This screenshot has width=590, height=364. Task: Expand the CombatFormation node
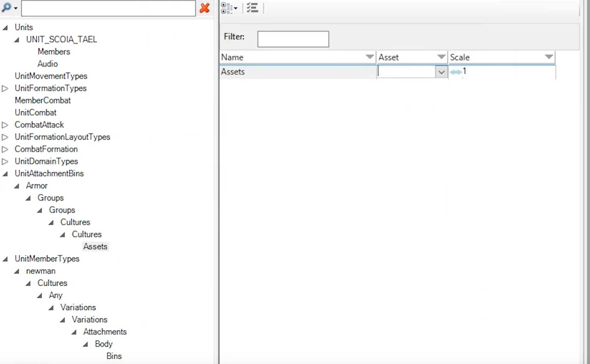5,149
